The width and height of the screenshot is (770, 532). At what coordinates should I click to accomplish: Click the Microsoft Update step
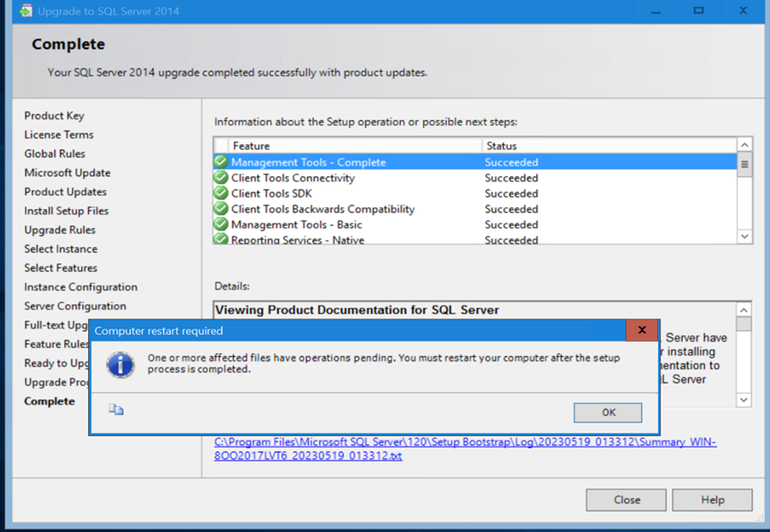point(68,173)
